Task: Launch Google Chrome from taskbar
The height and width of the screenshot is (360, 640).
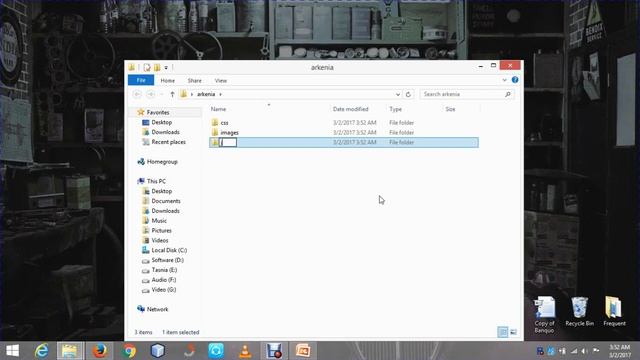Action: 129,351
